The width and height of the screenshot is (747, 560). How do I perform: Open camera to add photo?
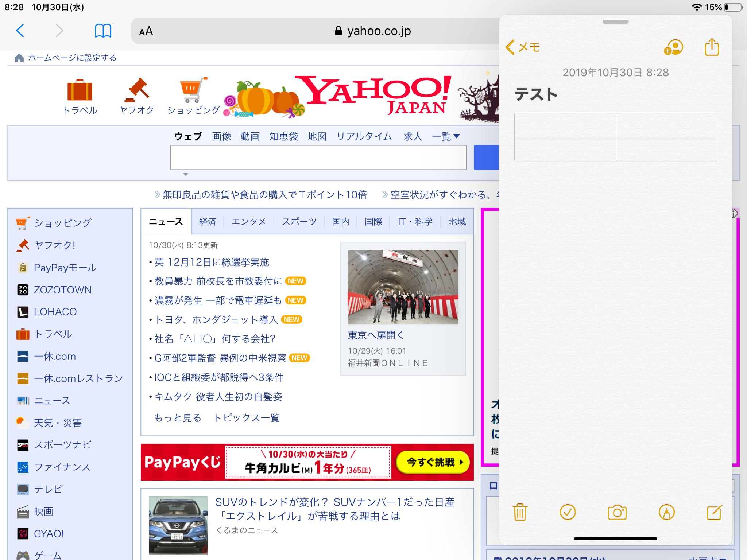[617, 512]
